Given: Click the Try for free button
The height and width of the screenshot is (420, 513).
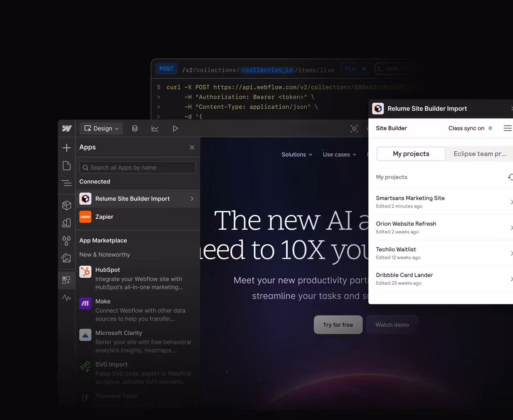Looking at the screenshot, I should click(338, 324).
